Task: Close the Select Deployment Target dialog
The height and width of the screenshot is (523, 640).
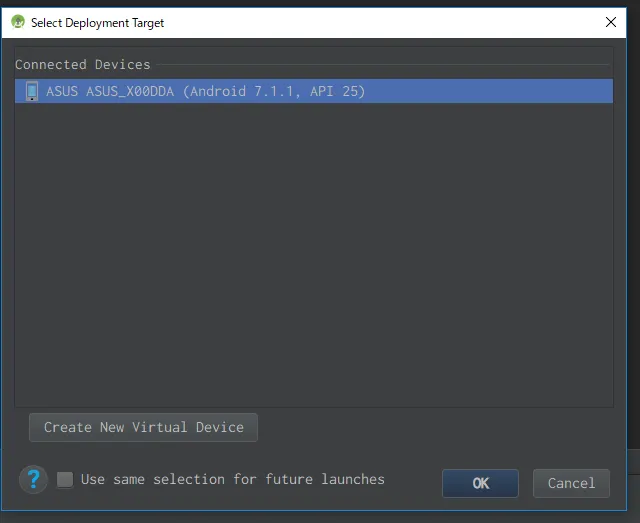Action: (611, 22)
